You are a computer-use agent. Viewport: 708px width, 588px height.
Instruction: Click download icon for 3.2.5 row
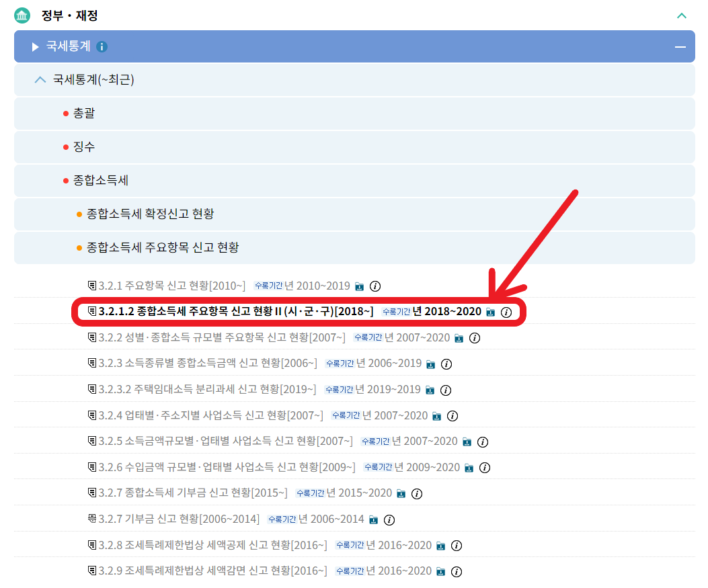pyautogui.click(x=467, y=442)
